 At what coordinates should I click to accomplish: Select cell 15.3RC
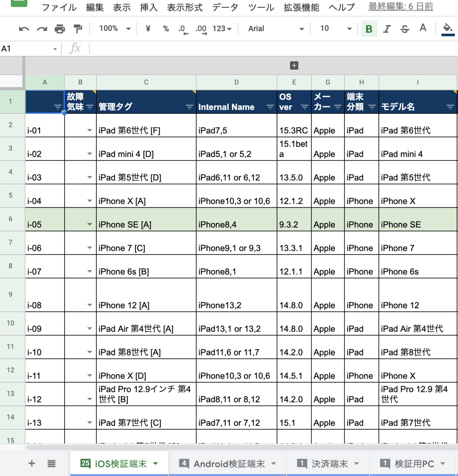294,125
